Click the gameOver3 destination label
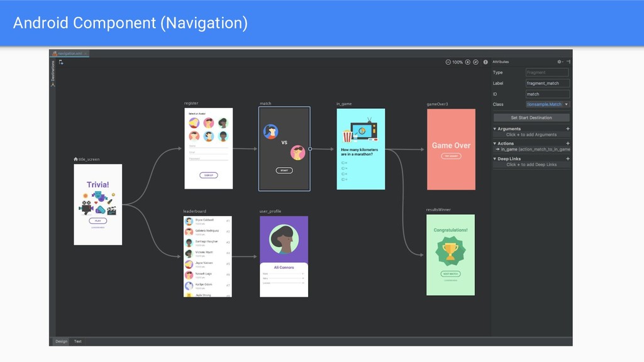Image resolution: width=644 pixels, height=362 pixels. click(x=437, y=104)
